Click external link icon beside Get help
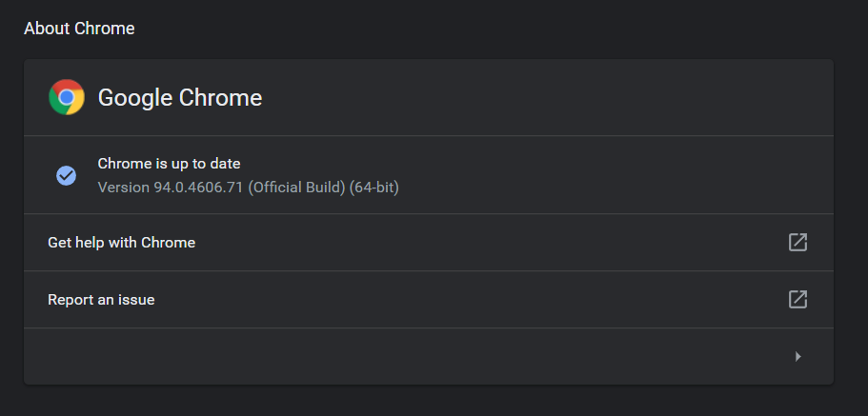This screenshot has height=416, width=868. (x=797, y=243)
